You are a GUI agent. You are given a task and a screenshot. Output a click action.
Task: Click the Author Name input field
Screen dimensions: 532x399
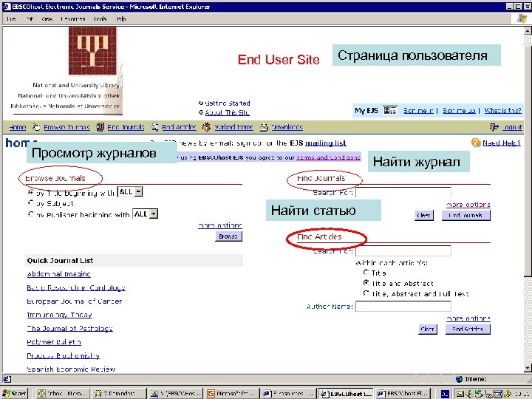tap(403, 307)
